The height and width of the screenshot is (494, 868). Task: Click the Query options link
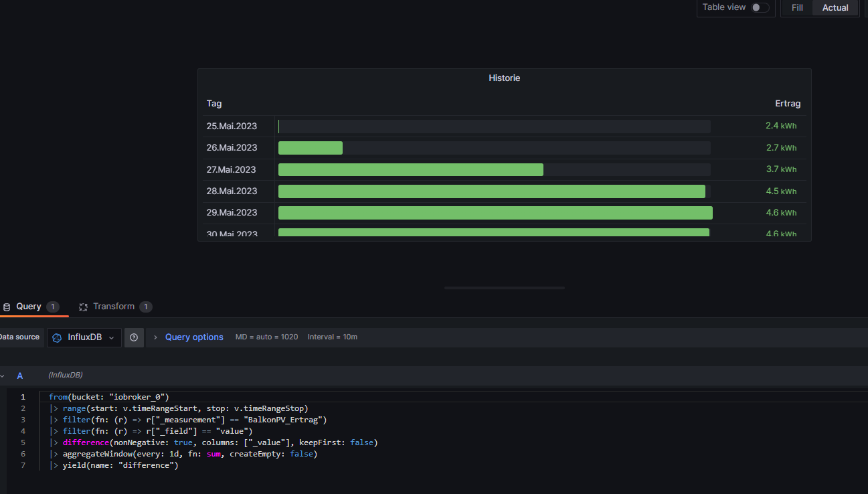tap(194, 337)
